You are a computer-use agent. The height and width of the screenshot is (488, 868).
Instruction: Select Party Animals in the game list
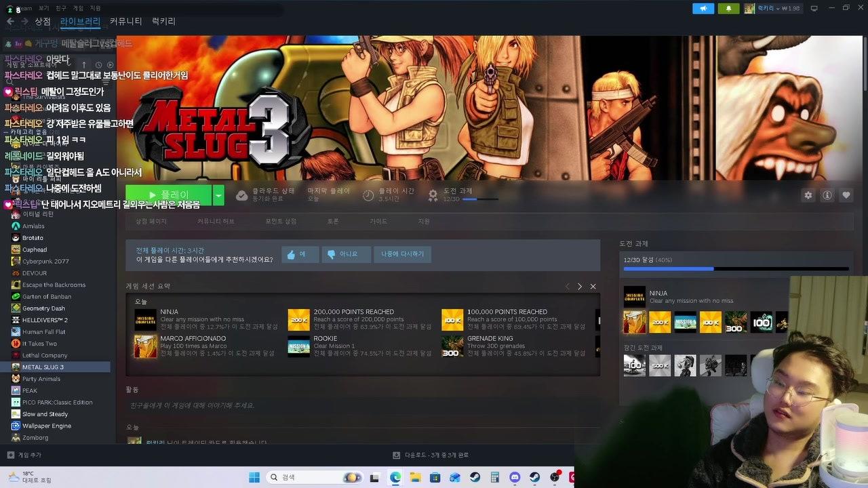41,379
